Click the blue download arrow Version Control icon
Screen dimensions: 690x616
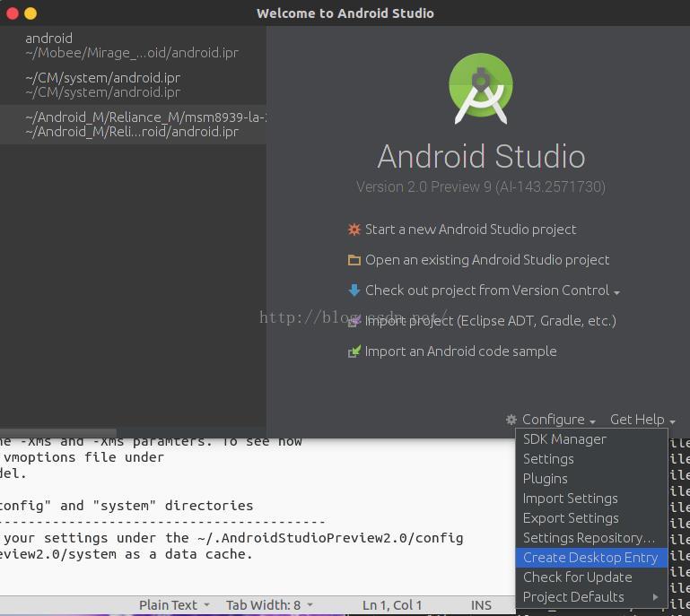(354, 291)
